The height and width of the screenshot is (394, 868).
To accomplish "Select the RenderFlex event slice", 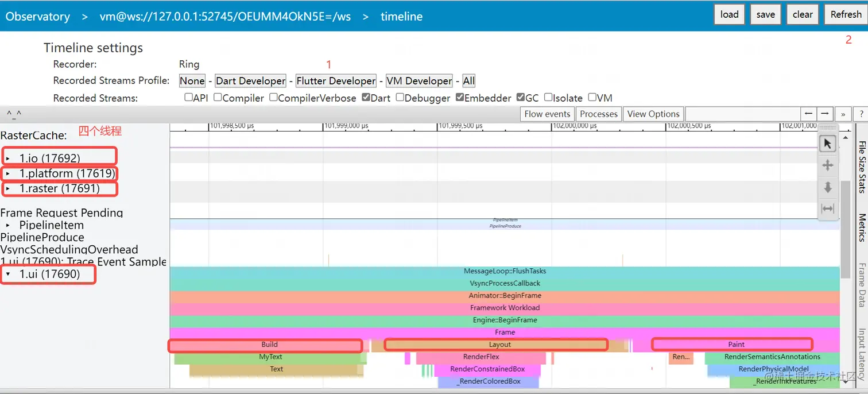I will click(x=481, y=357).
